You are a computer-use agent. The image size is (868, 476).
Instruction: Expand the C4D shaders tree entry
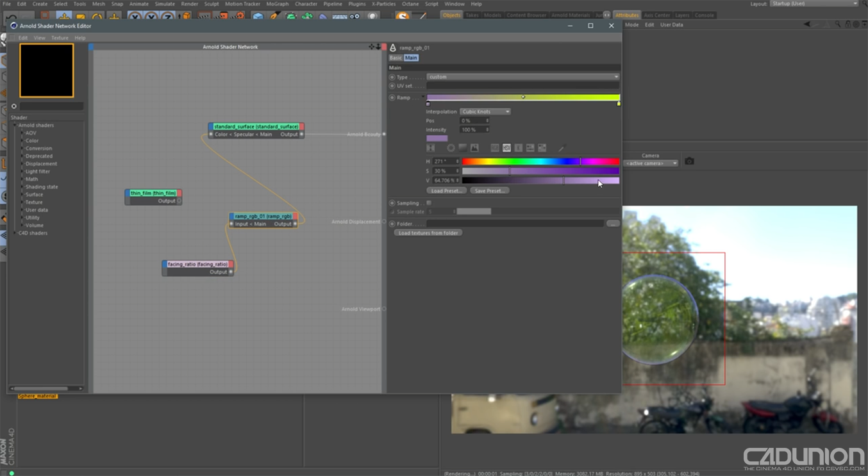click(x=15, y=233)
